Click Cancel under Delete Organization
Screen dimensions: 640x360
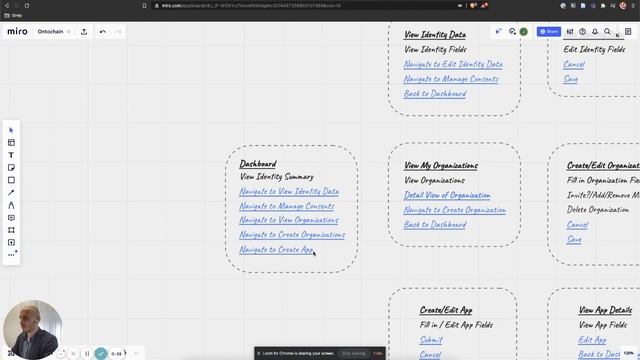pyautogui.click(x=577, y=224)
